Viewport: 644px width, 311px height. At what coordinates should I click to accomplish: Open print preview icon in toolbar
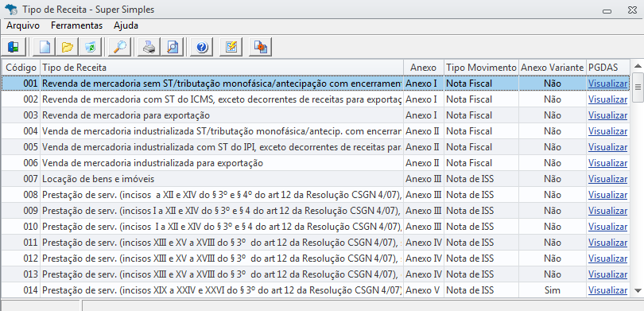click(x=172, y=47)
